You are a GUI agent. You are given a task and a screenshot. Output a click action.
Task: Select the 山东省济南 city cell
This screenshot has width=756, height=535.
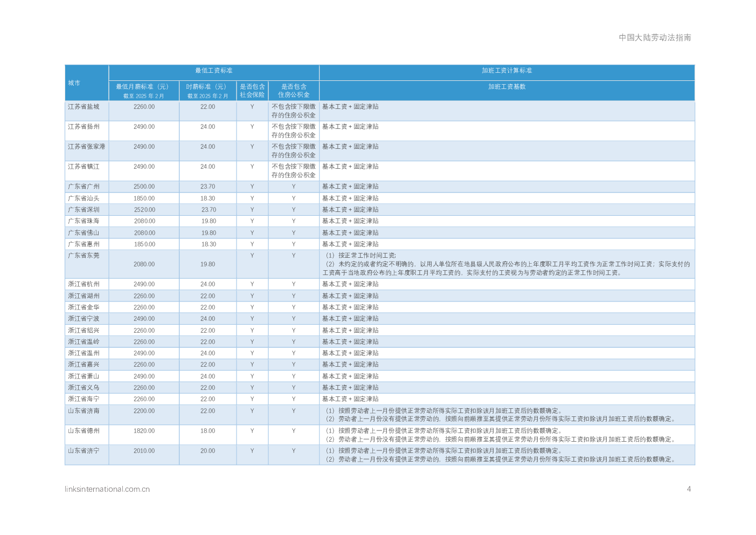pyautogui.click(x=84, y=411)
